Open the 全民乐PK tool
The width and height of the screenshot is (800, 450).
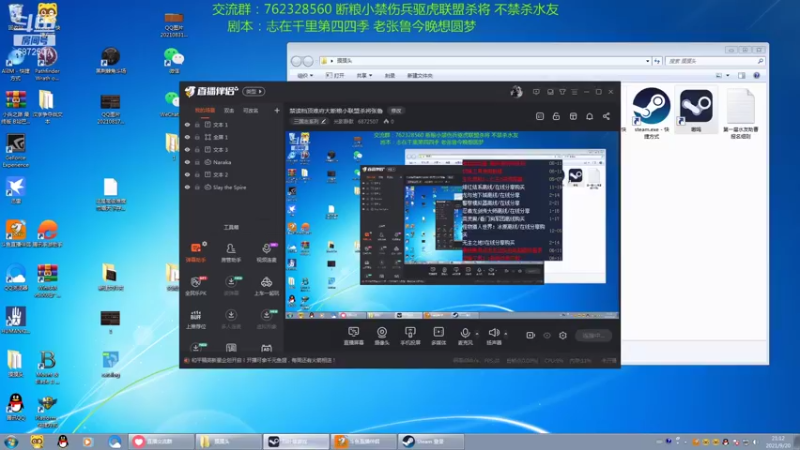(196, 286)
